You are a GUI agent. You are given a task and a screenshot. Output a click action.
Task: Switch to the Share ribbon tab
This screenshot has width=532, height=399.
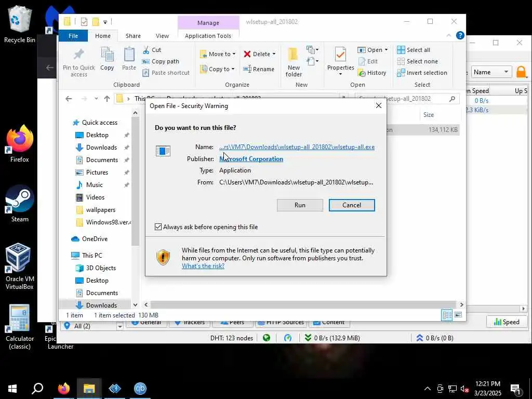pos(133,36)
